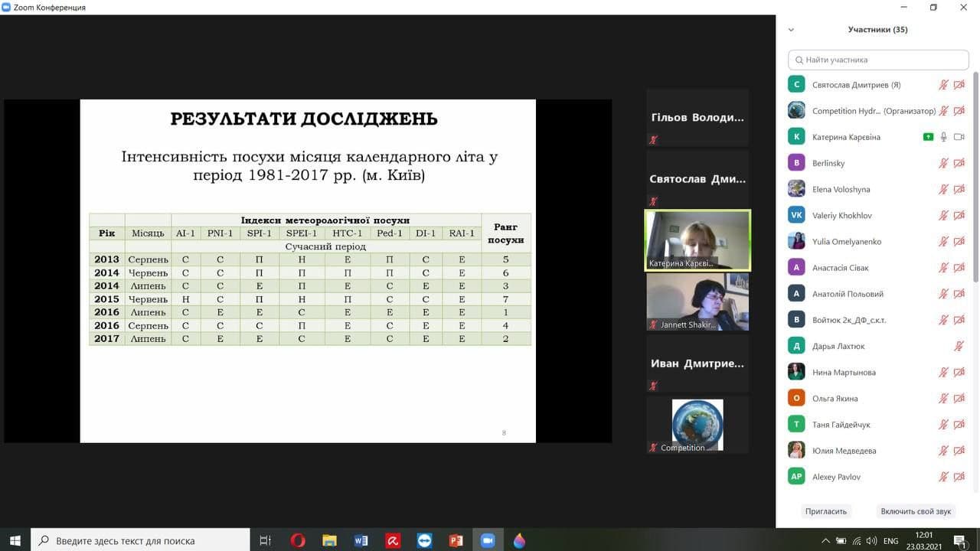Click the Word icon in the taskbar
Screen dimensions: 980x551
click(361, 540)
